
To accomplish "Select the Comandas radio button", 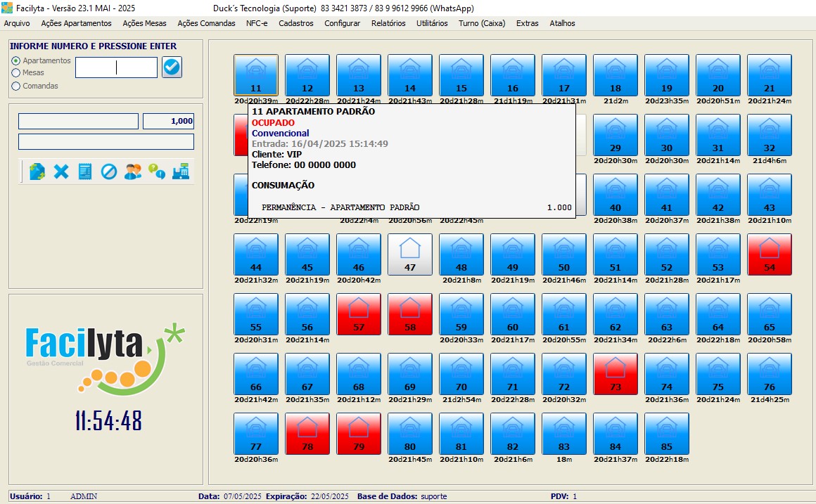I will tap(16, 86).
